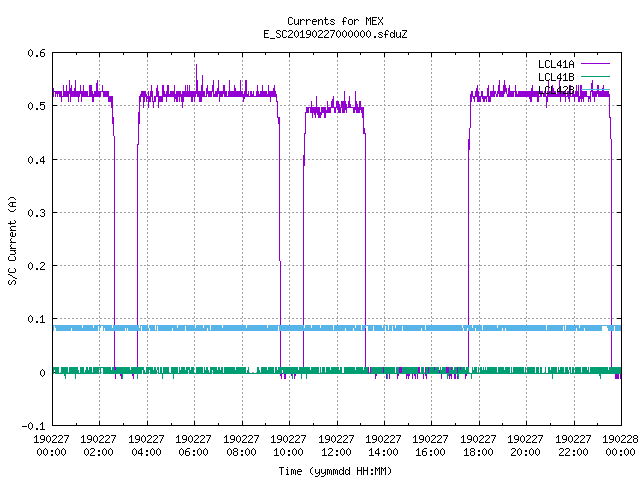Viewport: 640px width, 480px height.
Task: Click the LCL41A legend label
Action: (556, 64)
